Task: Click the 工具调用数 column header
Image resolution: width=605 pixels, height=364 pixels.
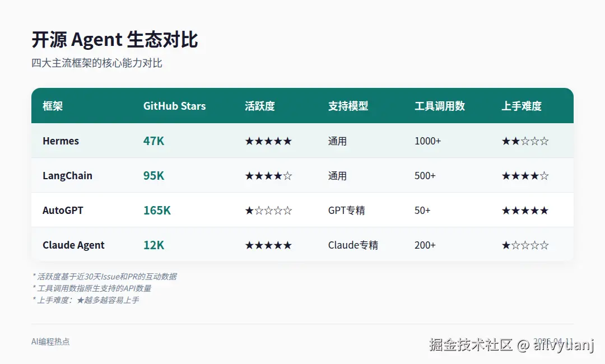Action: pyautogui.click(x=440, y=106)
